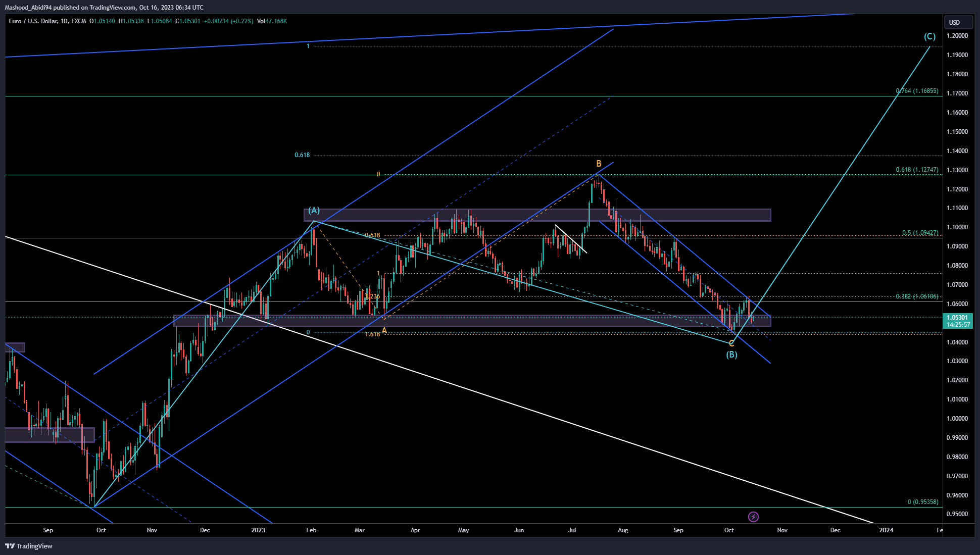
Task: Click the 0.95000 price axis label
Action: (957, 514)
